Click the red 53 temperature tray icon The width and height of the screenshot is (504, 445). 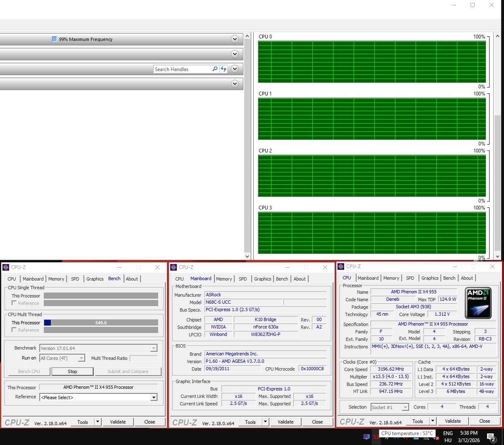point(376,437)
